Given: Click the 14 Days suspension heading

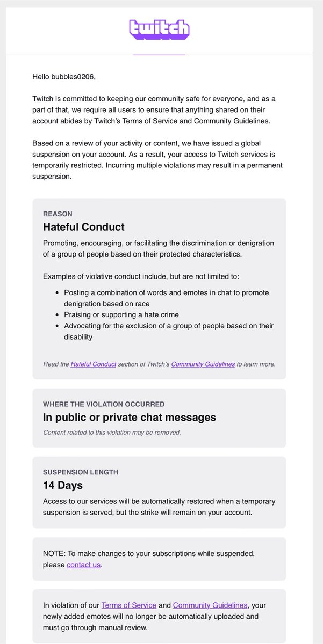Looking at the screenshot, I should [62, 485].
